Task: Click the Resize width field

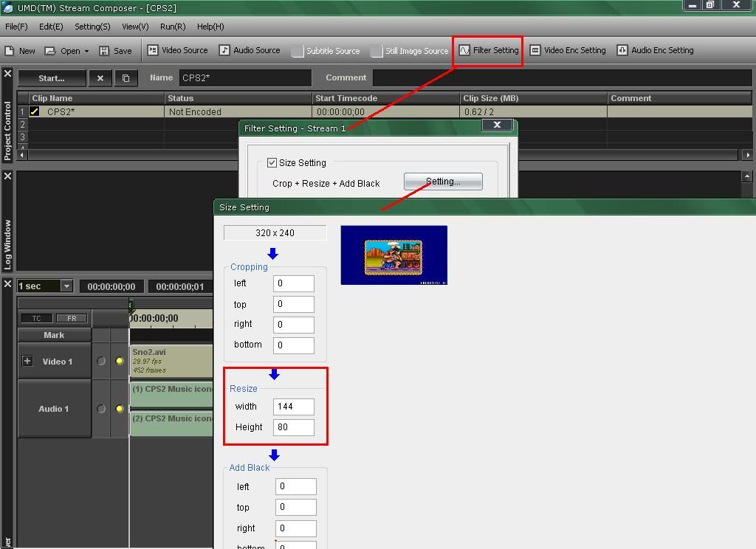Action: point(294,407)
